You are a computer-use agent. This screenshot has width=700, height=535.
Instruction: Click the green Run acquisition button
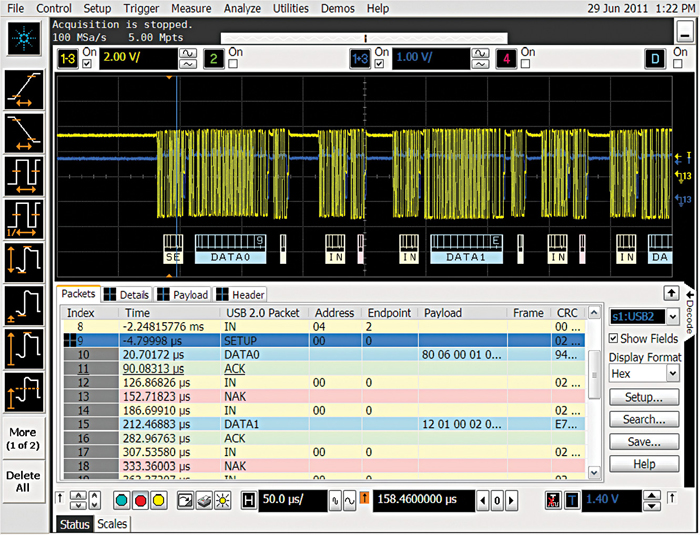tap(122, 499)
